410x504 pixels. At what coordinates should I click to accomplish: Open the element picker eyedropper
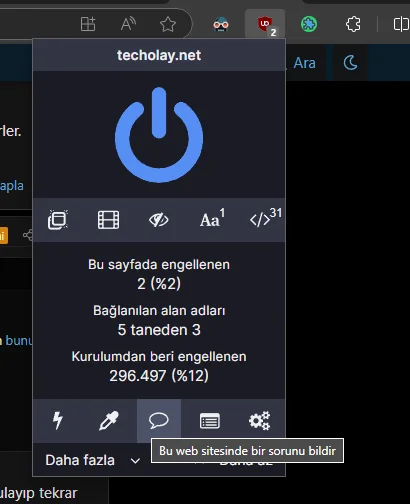point(109,421)
